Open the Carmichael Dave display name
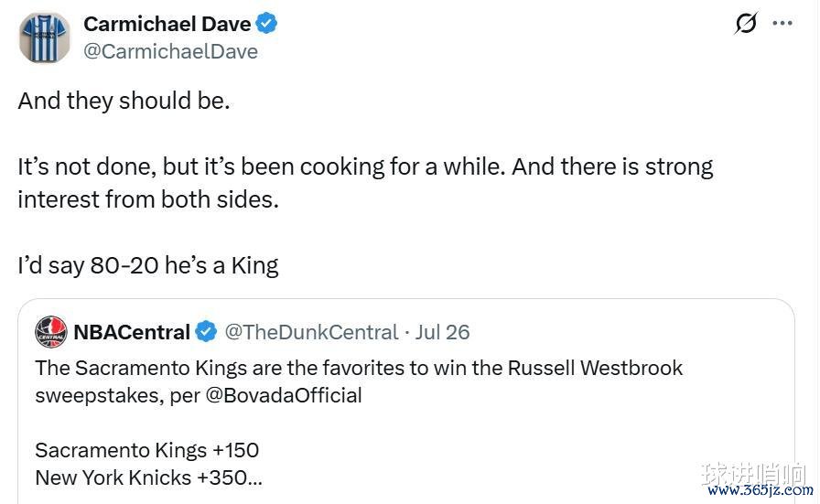The image size is (820, 504). click(167, 24)
